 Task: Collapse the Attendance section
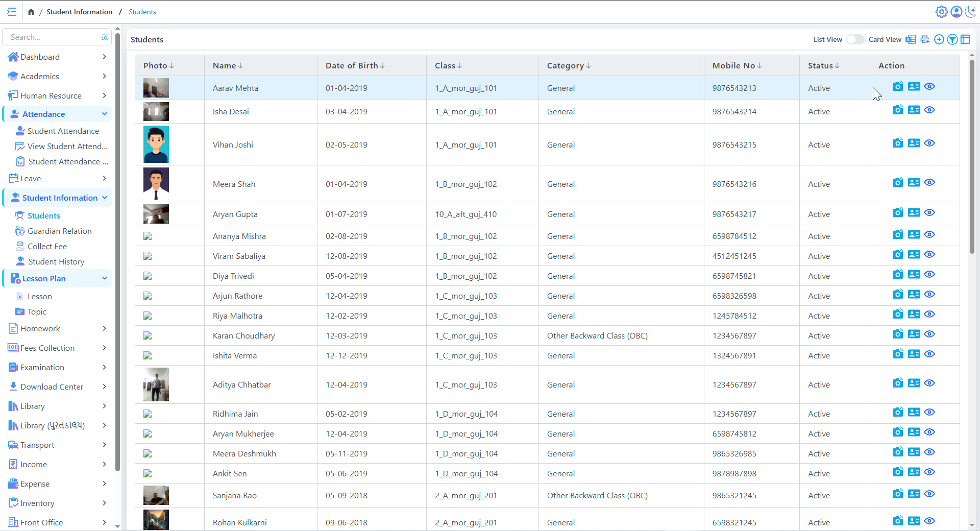pyautogui.click(x=104, y=114)
